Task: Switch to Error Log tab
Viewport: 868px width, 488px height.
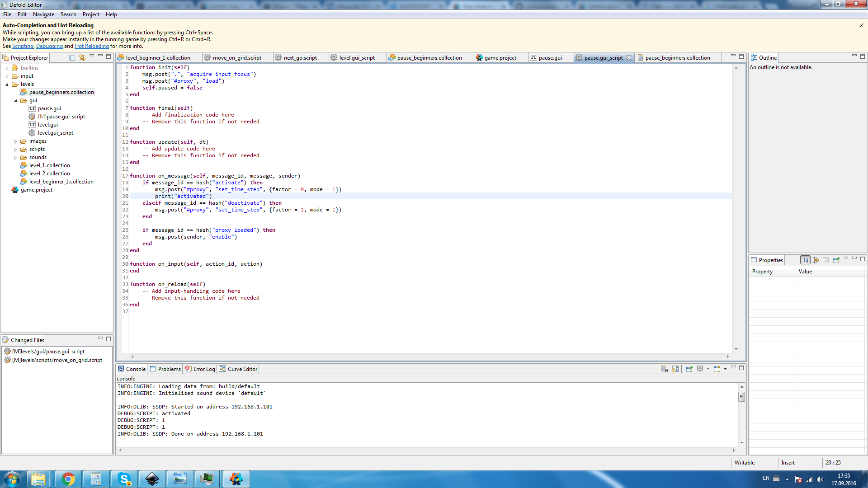Action: coord(200,369)
